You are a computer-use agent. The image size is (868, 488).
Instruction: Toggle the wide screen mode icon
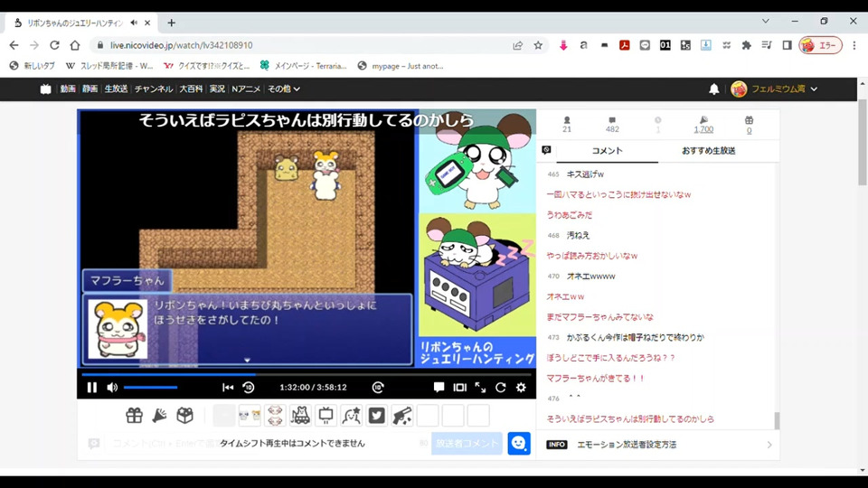(460, 388)
